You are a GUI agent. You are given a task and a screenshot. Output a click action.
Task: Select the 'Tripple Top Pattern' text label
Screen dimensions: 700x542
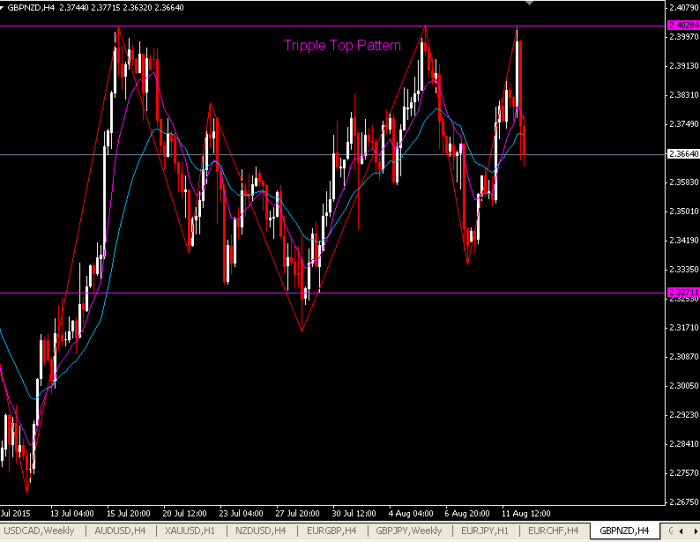tap(342, 45)
